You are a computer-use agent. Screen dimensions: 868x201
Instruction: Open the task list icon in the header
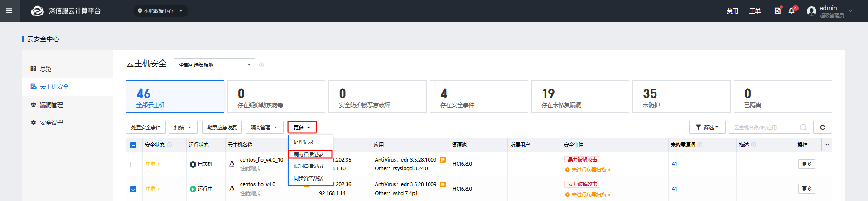click(x=777, y=10)
